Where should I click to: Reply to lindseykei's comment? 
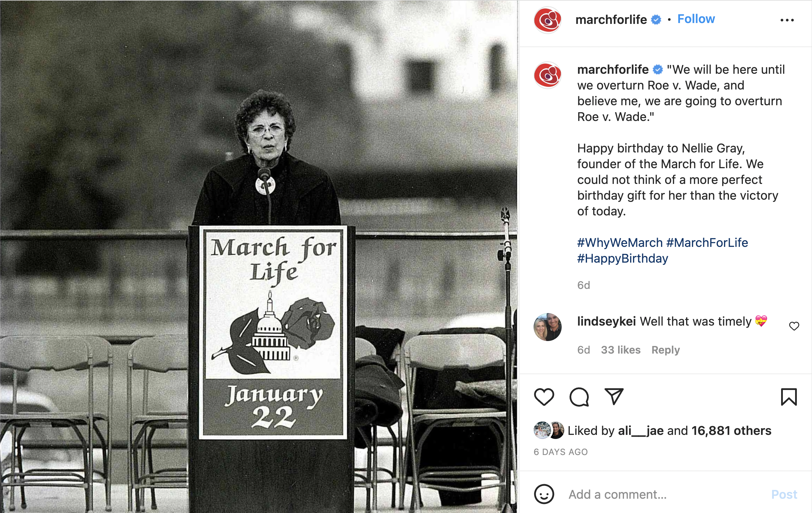(x=665, y=350)
